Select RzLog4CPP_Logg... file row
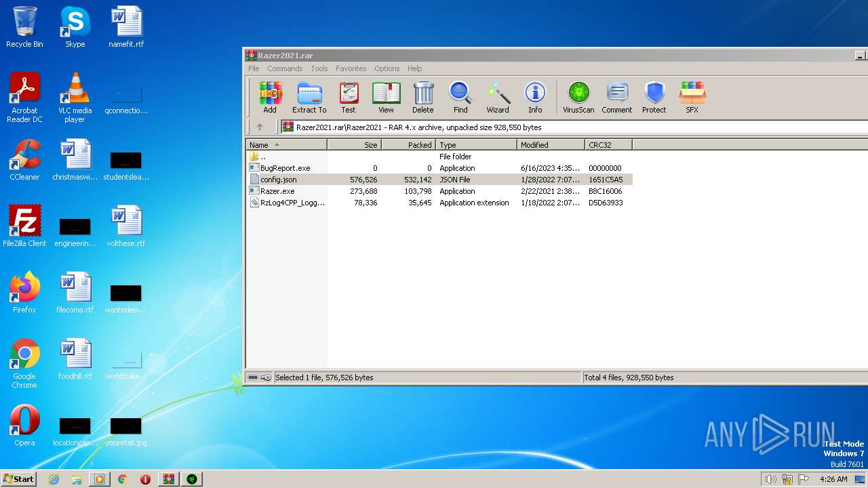 point(439,203)
